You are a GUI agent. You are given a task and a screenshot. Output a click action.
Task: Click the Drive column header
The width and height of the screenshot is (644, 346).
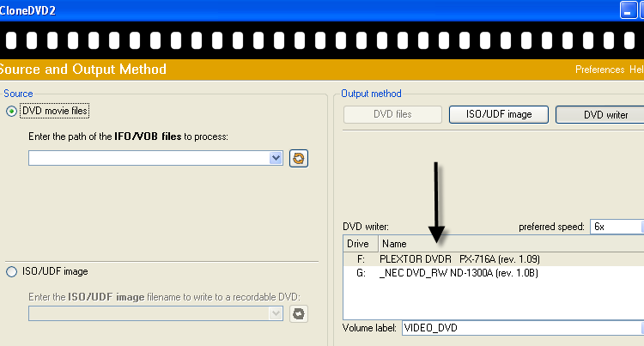(360, 244)
